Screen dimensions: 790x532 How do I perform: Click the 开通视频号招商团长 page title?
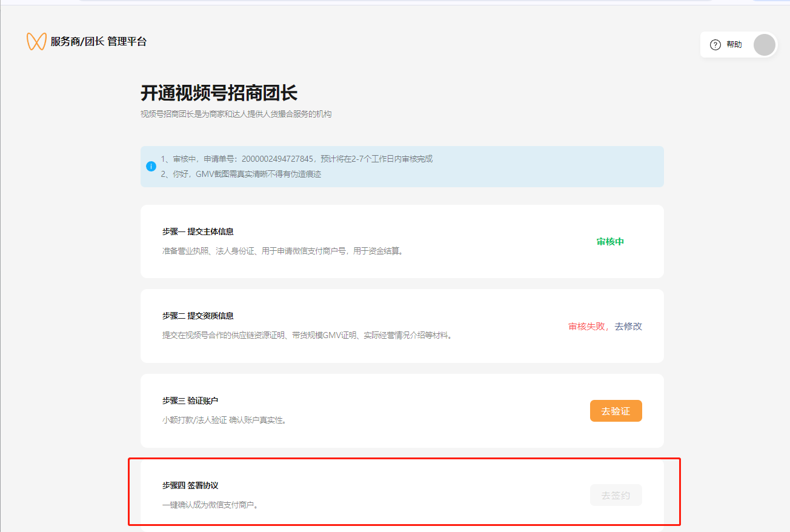[219, 93]
